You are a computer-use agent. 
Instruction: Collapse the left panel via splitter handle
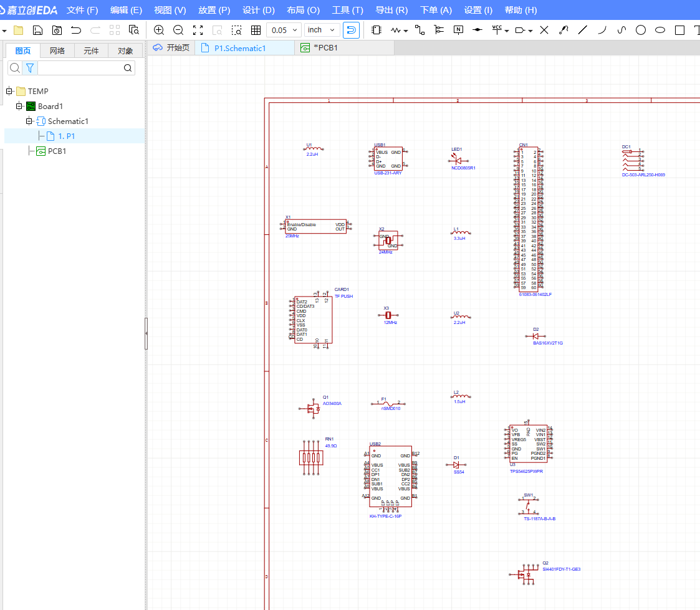pos(146,333)
